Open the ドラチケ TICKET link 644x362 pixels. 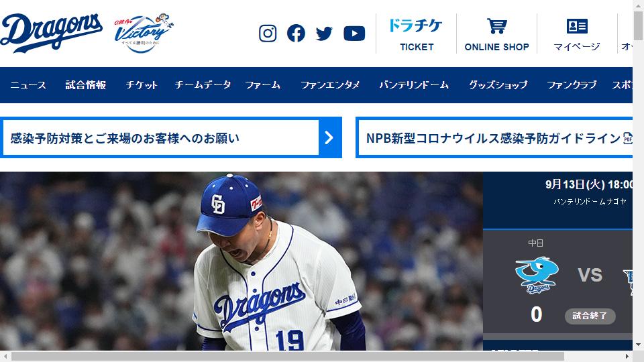(416, 34)
